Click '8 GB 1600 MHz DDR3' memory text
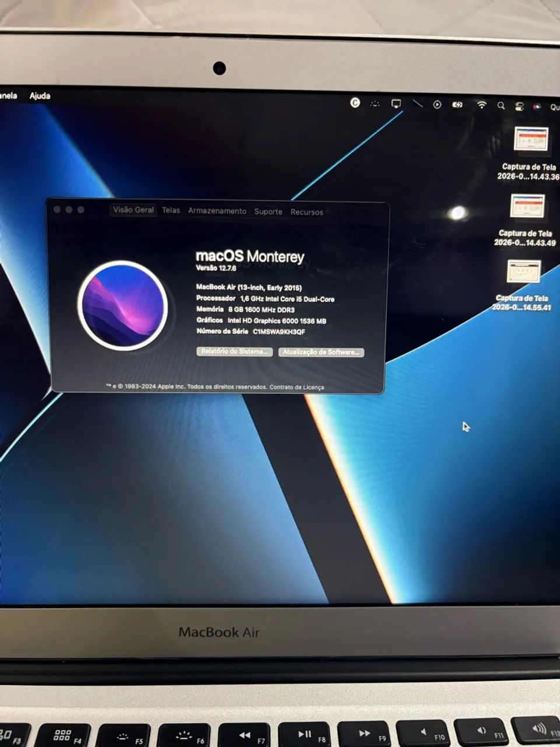 coord(261,310)
